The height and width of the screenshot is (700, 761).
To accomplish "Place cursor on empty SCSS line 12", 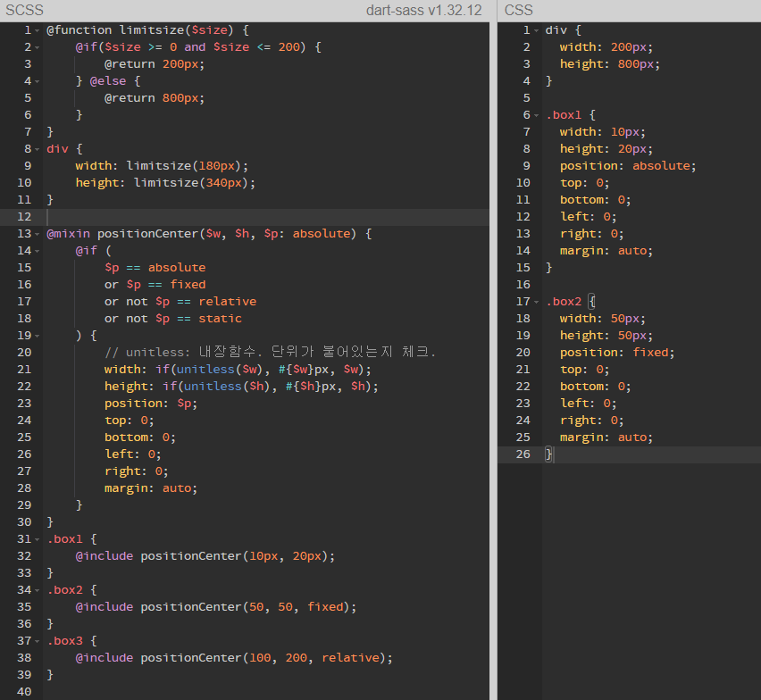I will click(266, 217).
